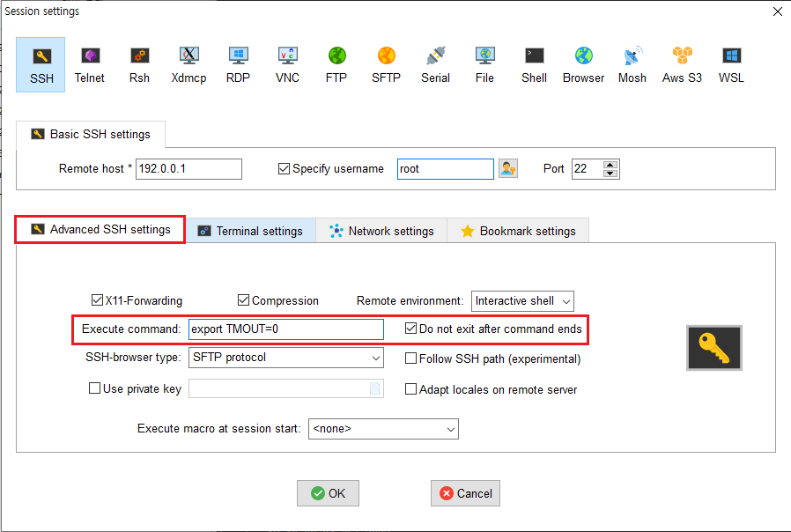Uncheck the Compression option
The height and width of the screenshot is (532, 791).
coord(243,300)
